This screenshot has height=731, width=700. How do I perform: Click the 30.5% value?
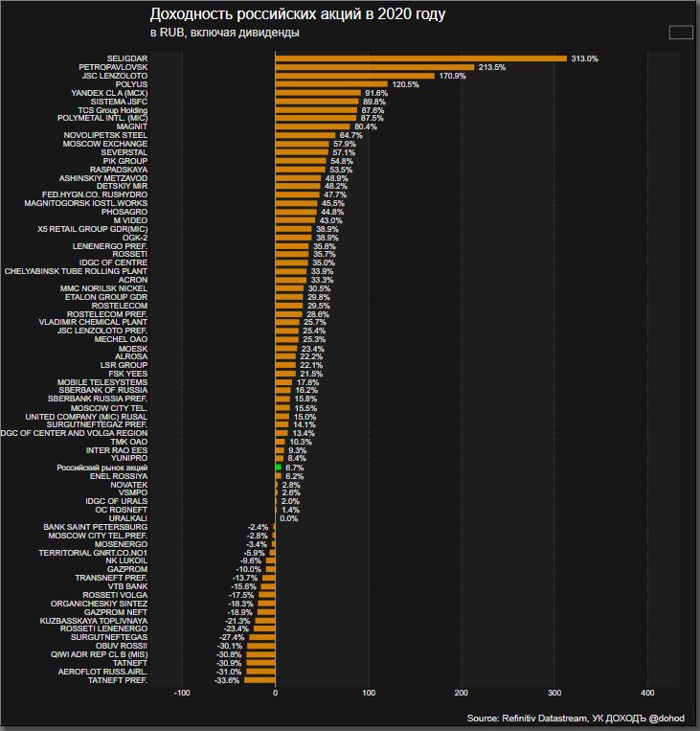(319, 288)
